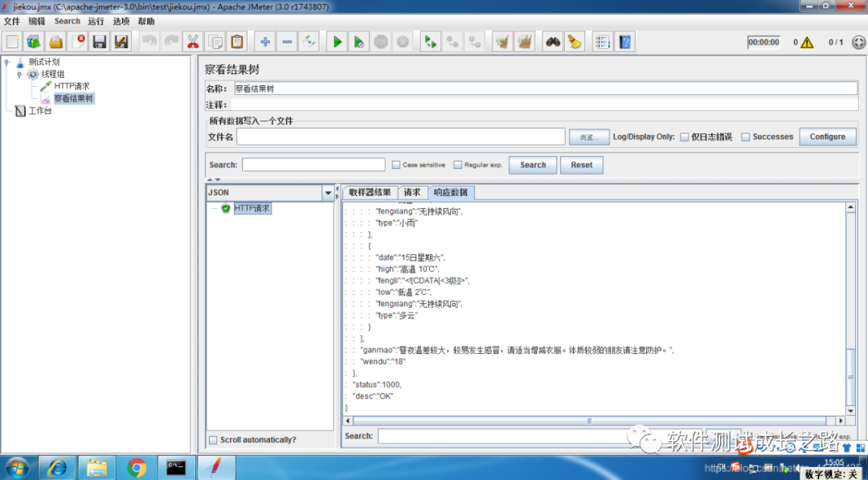
Task: Click the 浏览... browse button
Action: pyautogui.click(x=589, y=137)
